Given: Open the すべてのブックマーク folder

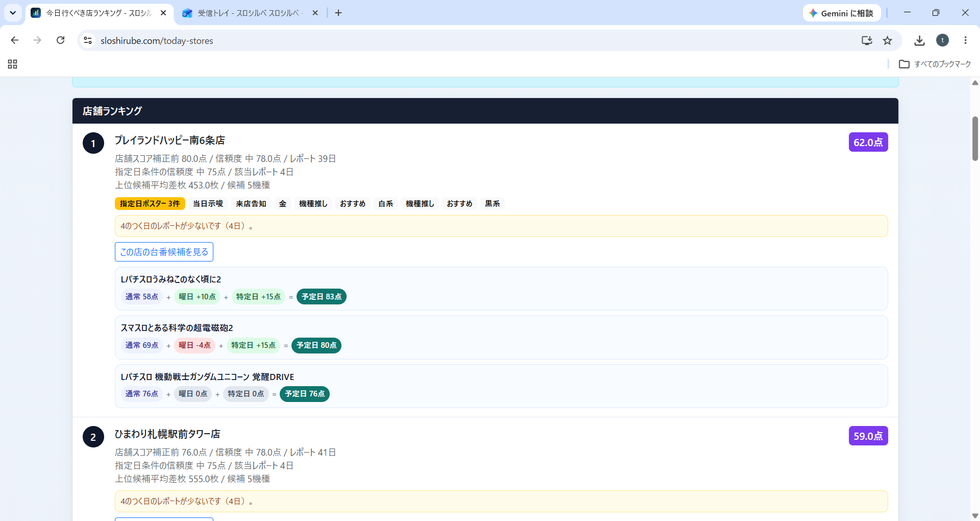Looking at the screenshot, I should coord(935,64).
